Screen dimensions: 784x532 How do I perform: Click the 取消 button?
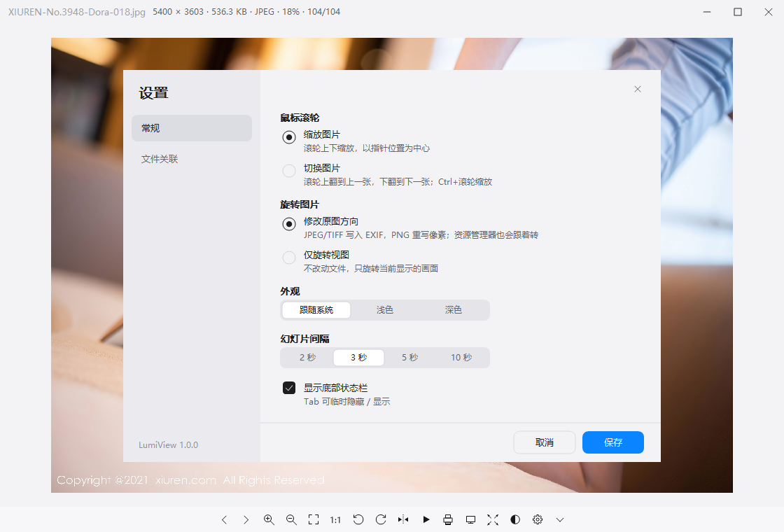(545, 442)
